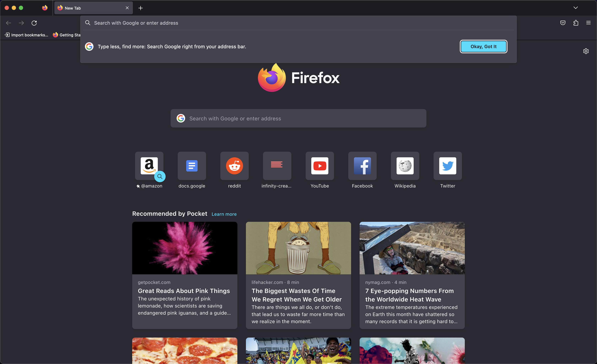This screenshot has width=597, height=364.
Task: Click the Recommended by Pocket heading
Action: pyautogui.click(x=170, y=214)
